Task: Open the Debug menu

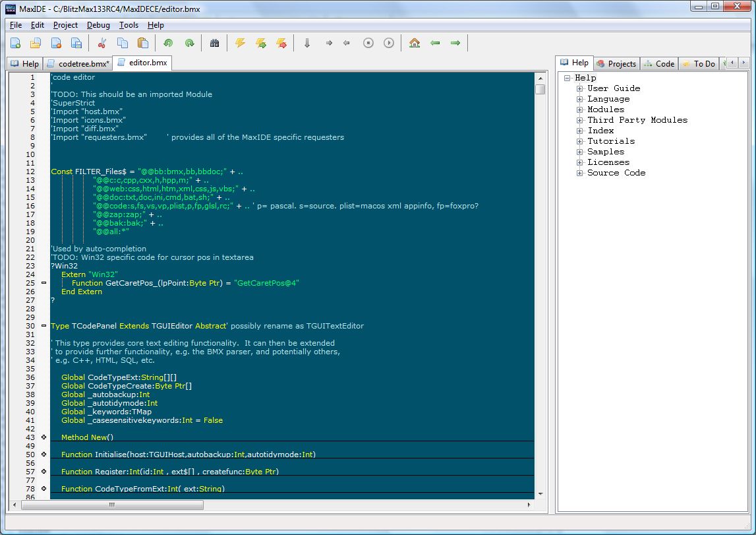Action: pos(98,25)
